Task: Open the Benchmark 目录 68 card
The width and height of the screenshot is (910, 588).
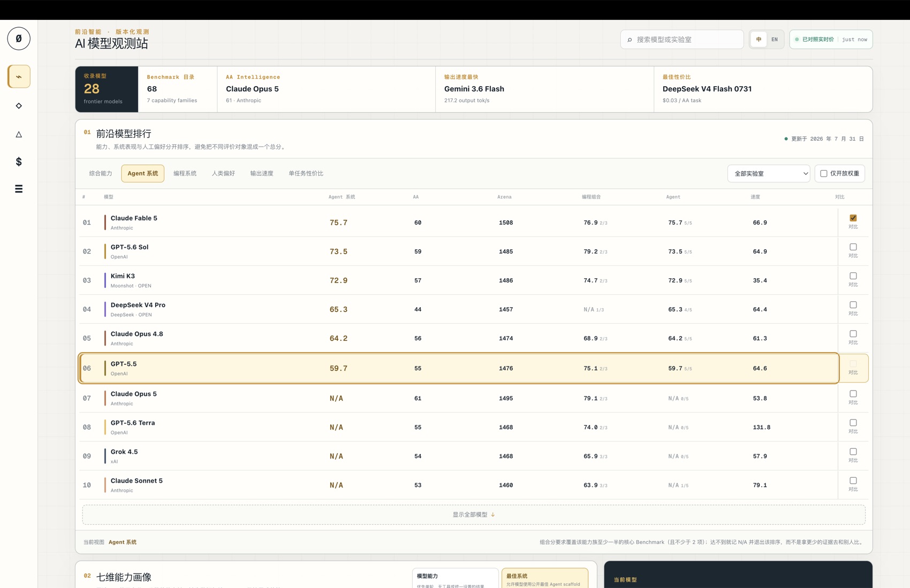Action: coord(178,89)
